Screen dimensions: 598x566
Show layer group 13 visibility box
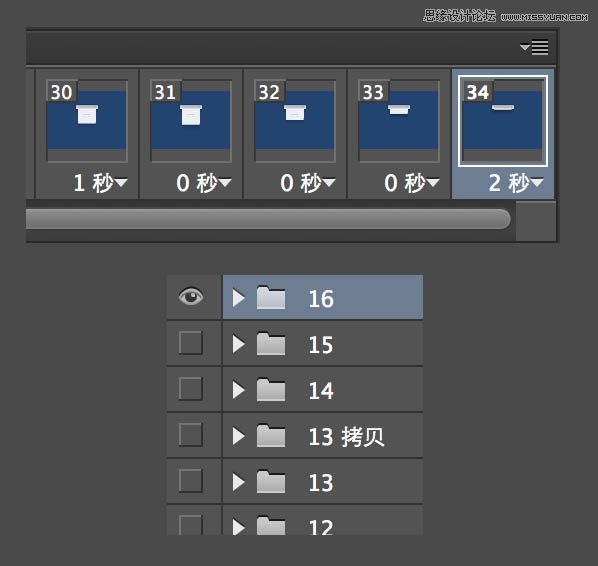190,481
